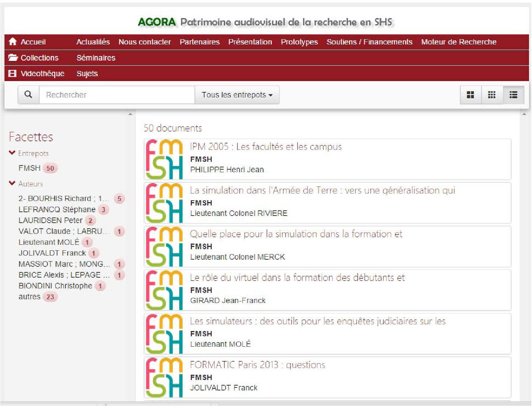Click the facets panel scroll-up arrow
The width and height of the screenshot is (532, 408).
(x=130, y=114)
